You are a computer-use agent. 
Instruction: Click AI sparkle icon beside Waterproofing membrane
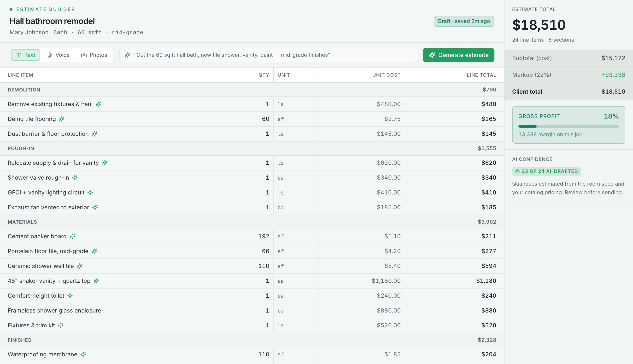coord(83,354)
